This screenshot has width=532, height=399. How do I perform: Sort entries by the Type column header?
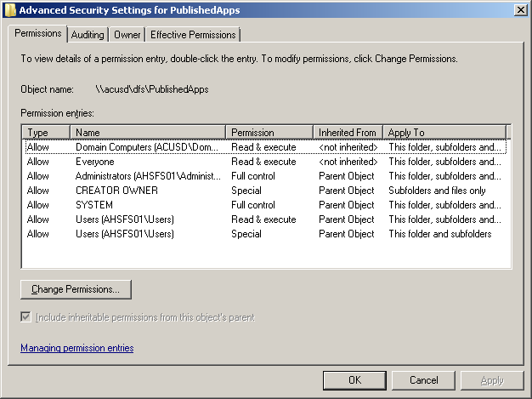pyautogui.click(x=46, y=133)
